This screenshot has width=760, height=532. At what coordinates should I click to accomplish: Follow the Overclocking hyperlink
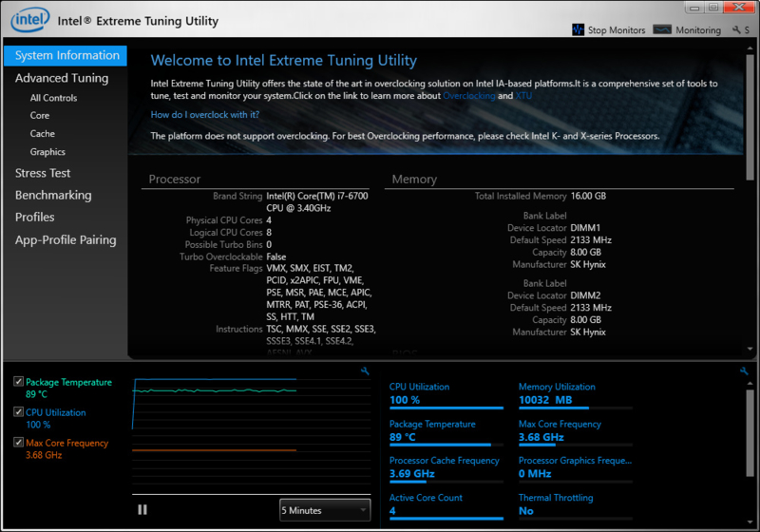[468, 95]
